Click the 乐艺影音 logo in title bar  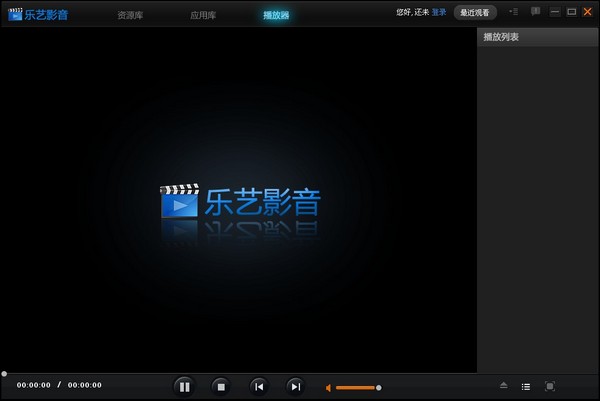coord(39,13)
